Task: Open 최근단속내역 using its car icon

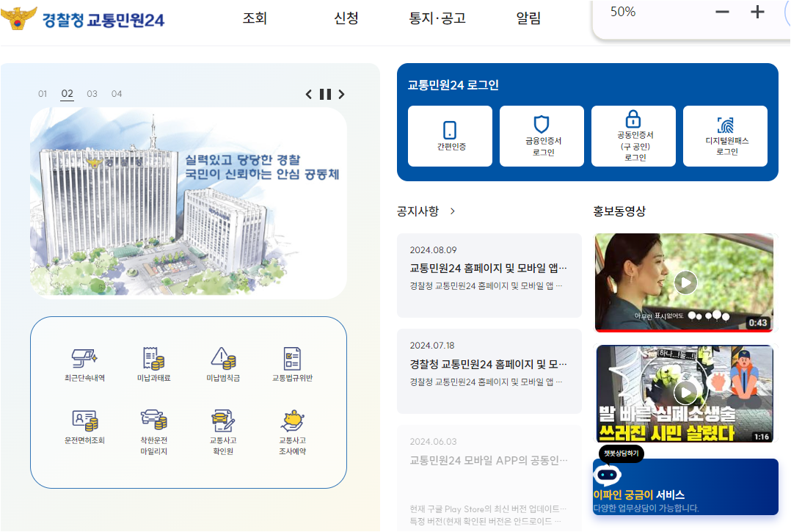Action: pos(84,359)
